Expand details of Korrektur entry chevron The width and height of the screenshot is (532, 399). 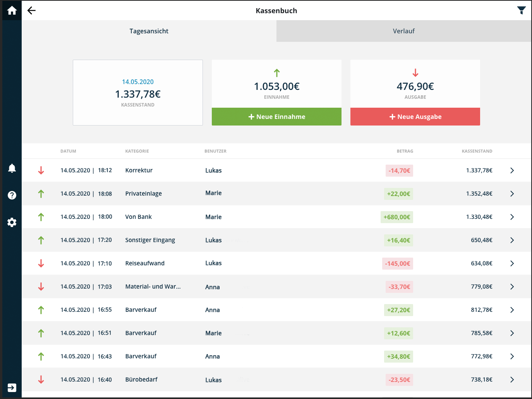pyautogui.click(x=512, y=170)
